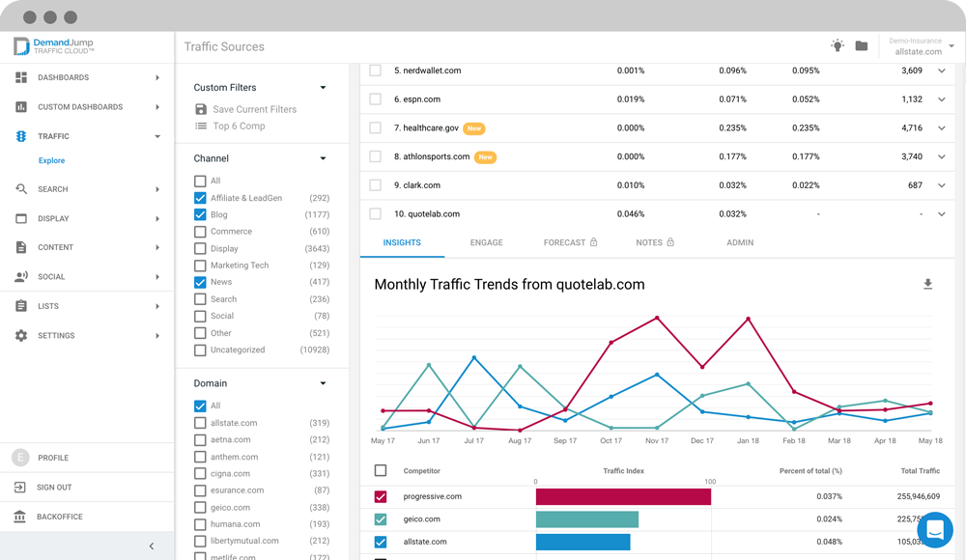Viewport: 966px width, 560px height.
Task: Click the Profile avatar icon
Action: 20,457
